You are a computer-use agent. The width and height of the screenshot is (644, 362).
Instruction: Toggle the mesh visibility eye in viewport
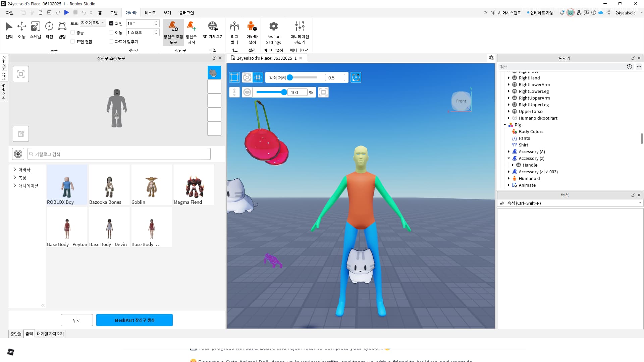point(247,92)
